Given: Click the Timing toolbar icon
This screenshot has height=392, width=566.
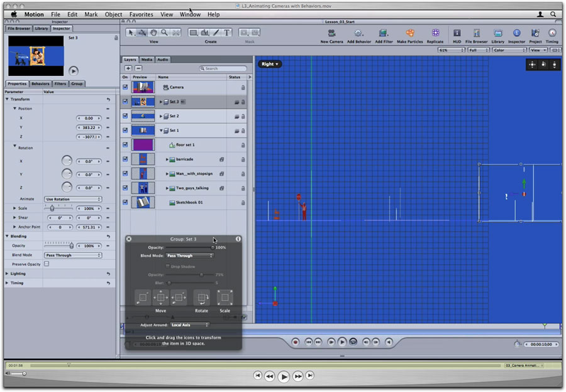Looking at the screenshot, I should pyautogui.click(x=552, y=33).
